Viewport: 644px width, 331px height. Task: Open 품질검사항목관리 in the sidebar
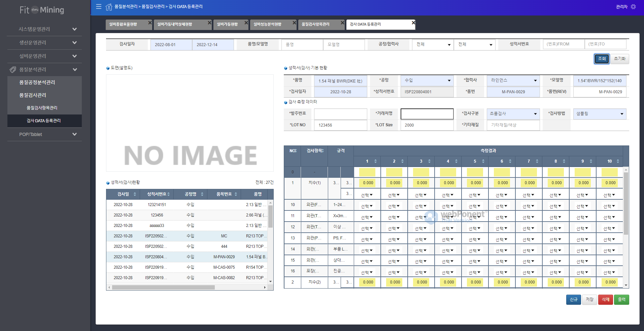(x=42, y=108)
